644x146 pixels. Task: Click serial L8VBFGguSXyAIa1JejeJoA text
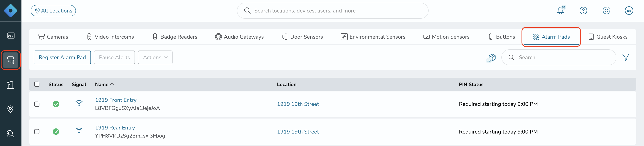(127, 108)
